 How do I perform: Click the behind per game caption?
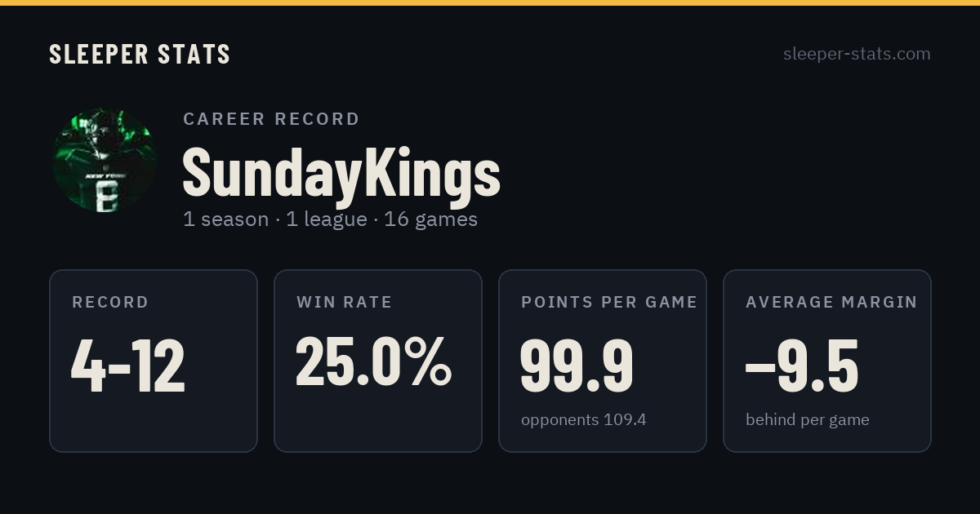coord(807,420)
